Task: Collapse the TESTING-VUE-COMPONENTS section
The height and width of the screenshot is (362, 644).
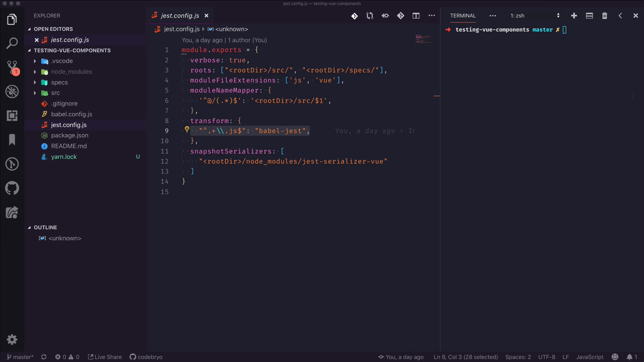Action: pos(69,50)
